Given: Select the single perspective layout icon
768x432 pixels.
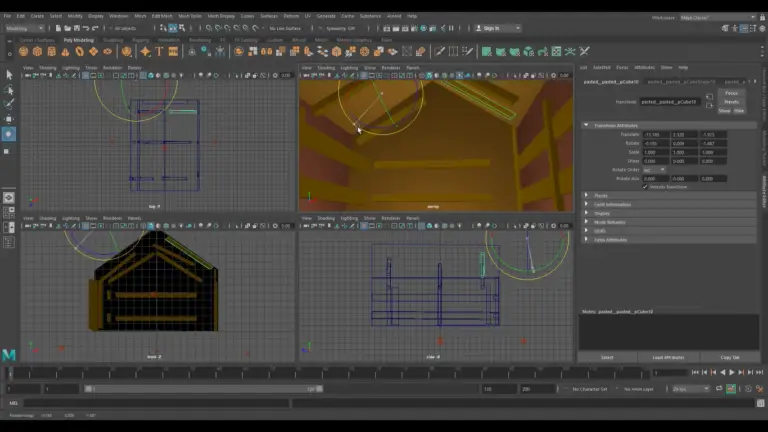Looking at the screenshot, I should coord(9,198).
